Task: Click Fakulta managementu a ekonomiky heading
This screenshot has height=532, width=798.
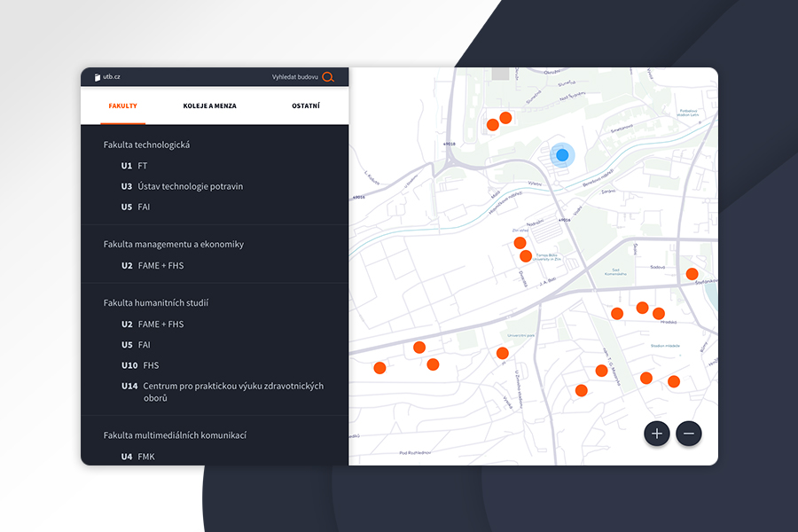Action: [173, 244]
